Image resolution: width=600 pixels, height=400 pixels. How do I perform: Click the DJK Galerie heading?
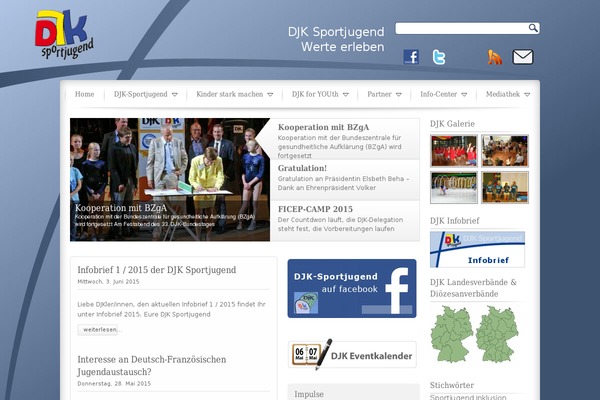(x=452, y=124)
